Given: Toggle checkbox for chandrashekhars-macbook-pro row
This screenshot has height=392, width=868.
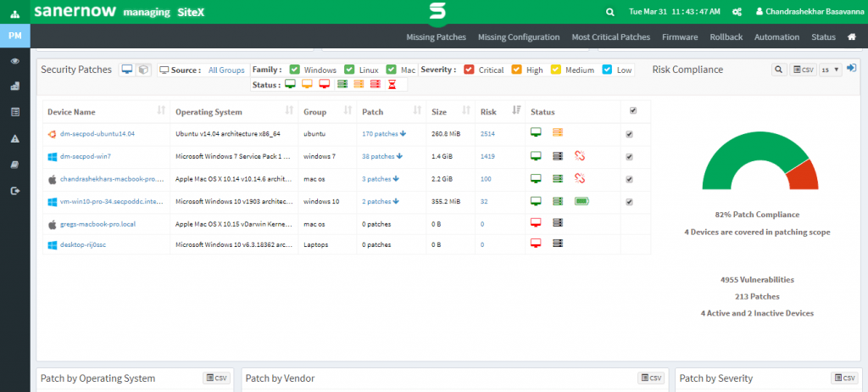Looking at the screenshot, I should coord(629,180).
